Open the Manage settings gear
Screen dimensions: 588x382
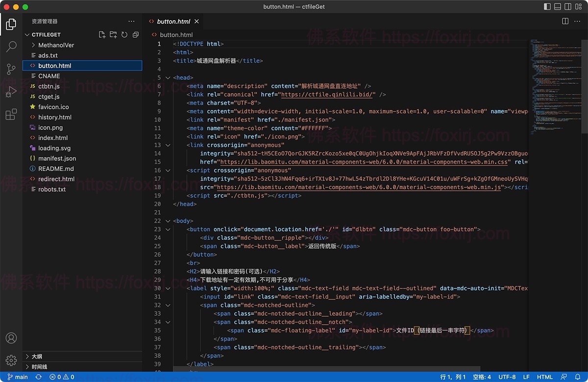(x=11, y=359)
